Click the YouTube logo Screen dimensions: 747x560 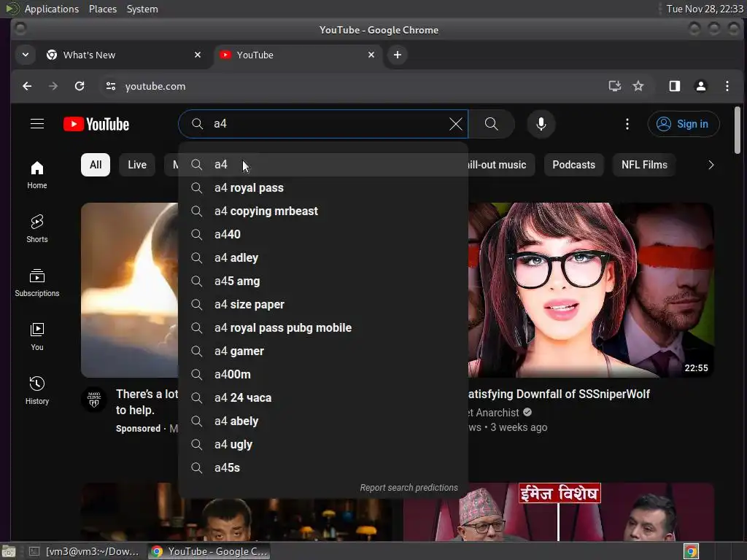click(x=96, y=124)
